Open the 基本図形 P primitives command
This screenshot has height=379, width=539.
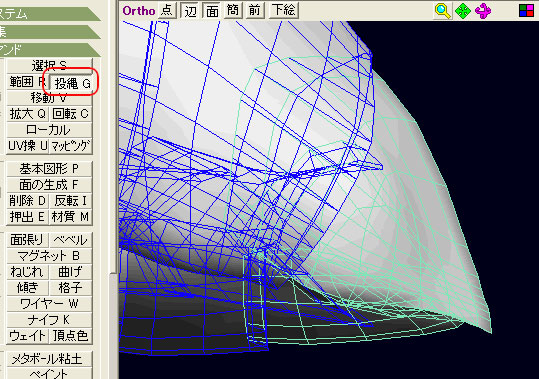pyautogui.click(x=49, y=169)
